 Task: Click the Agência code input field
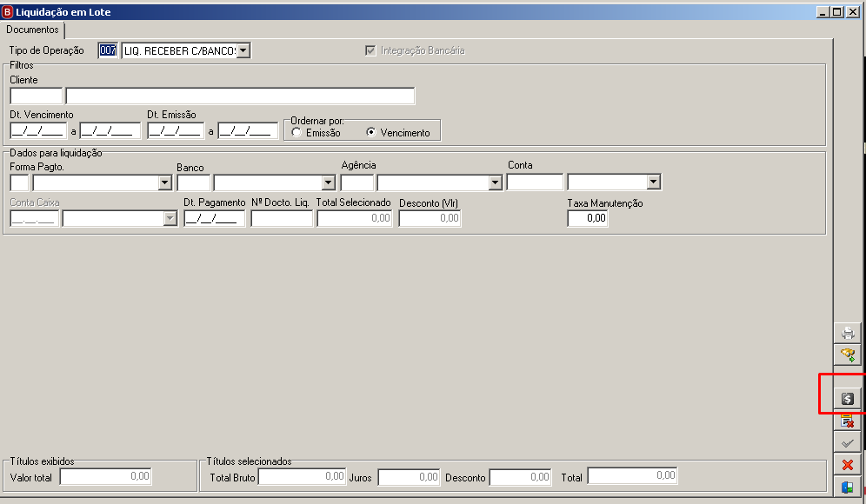click(357, 182)
